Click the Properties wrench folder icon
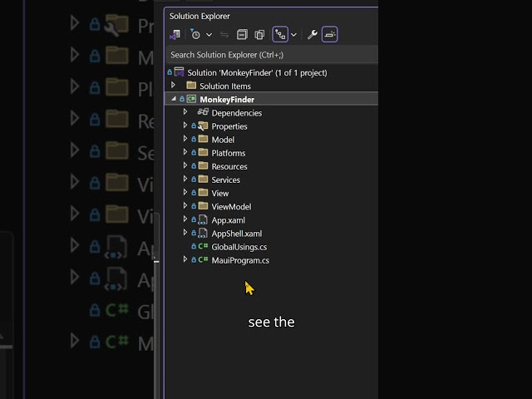The image size is (532, 399). [x=203, y=126]
